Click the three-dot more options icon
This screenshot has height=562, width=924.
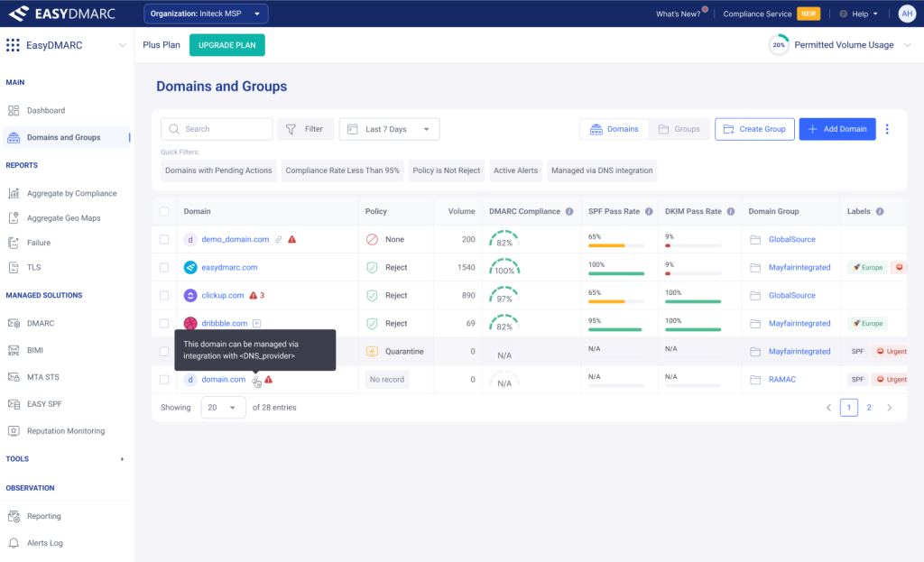pos(887,129)
